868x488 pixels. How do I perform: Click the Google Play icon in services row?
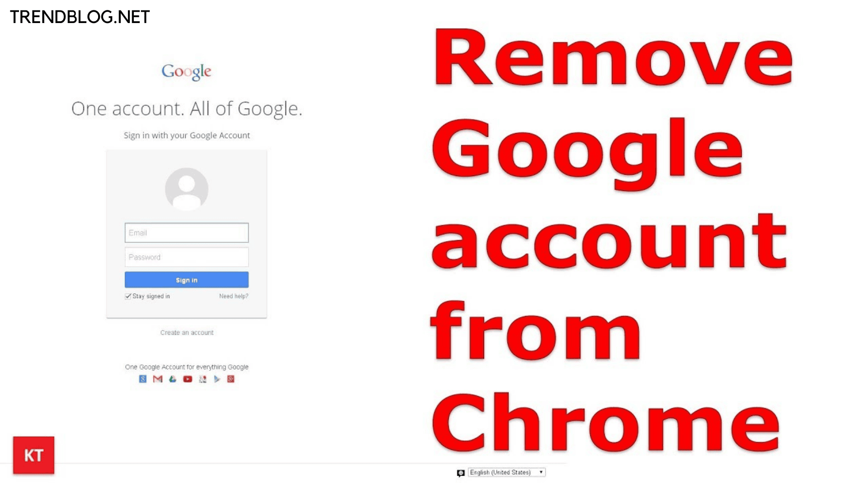[x=217, y=378]
